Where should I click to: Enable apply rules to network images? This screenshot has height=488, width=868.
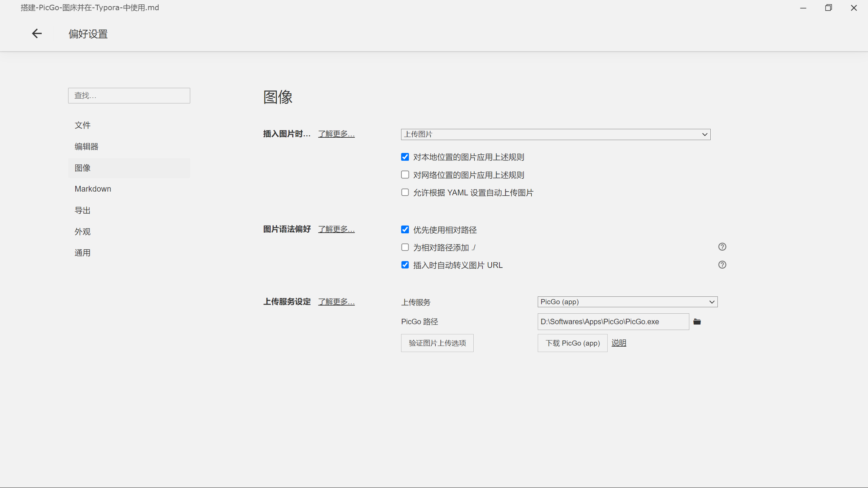click(x=405, y=175)
